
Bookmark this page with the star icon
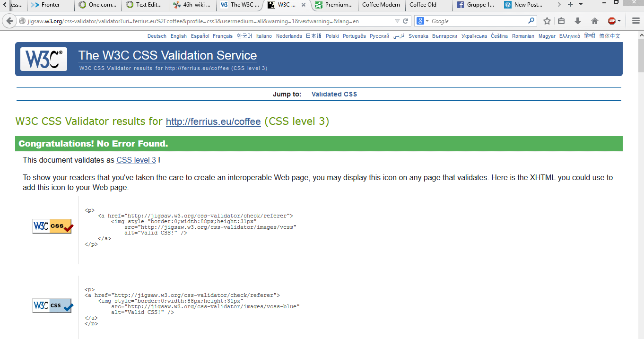click(547, 21)
